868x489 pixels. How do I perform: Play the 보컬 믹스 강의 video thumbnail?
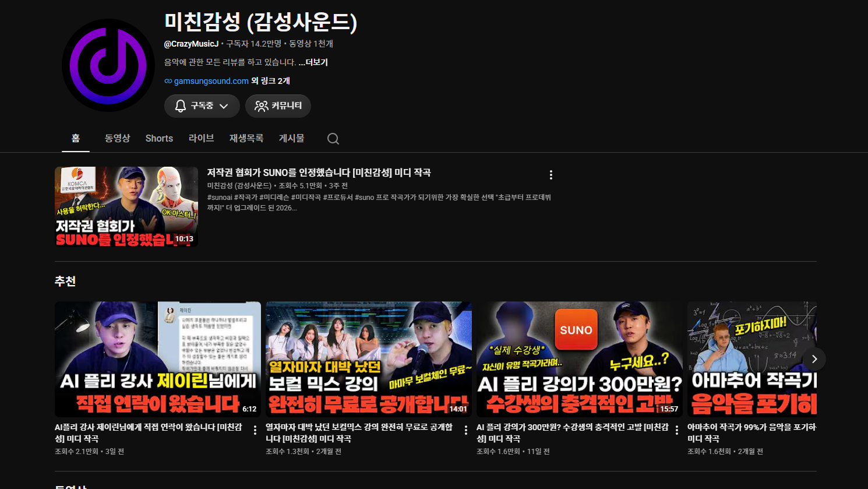click(x=369, y=359)
